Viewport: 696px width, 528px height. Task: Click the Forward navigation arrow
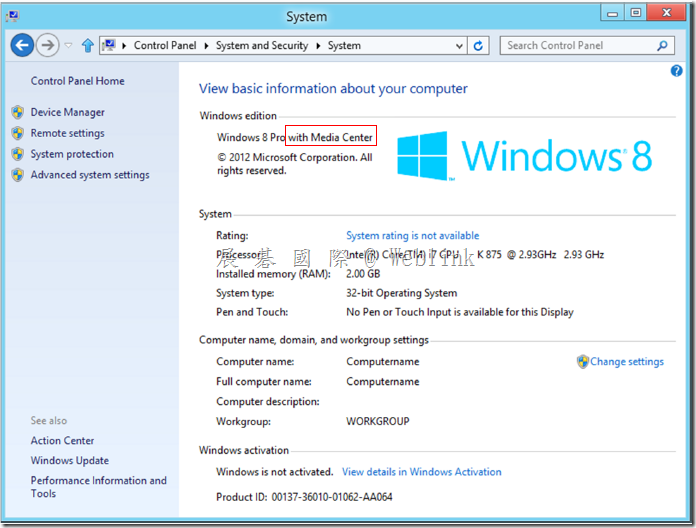(x=47, y=45)
